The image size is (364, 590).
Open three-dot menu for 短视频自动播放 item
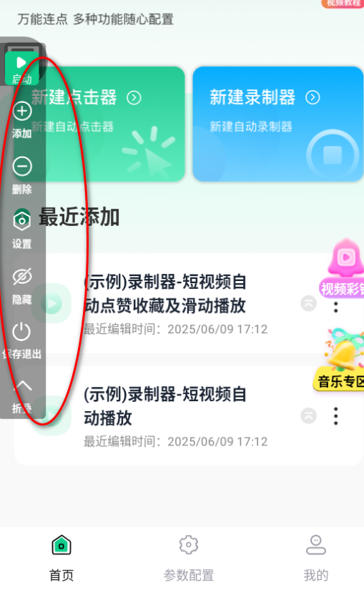point(336,416)
